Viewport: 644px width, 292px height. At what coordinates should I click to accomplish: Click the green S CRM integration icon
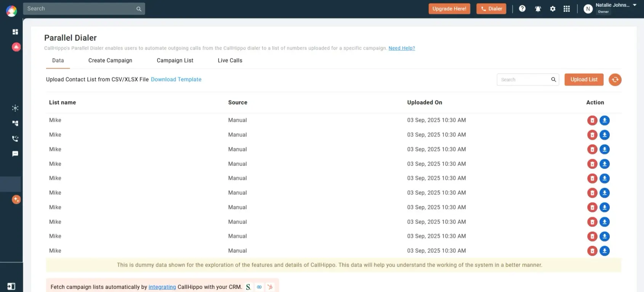point(248,287)
